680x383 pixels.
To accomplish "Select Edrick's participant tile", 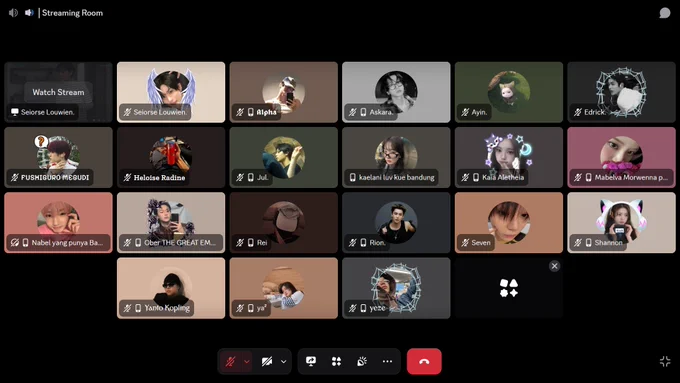I will point(621,92).
